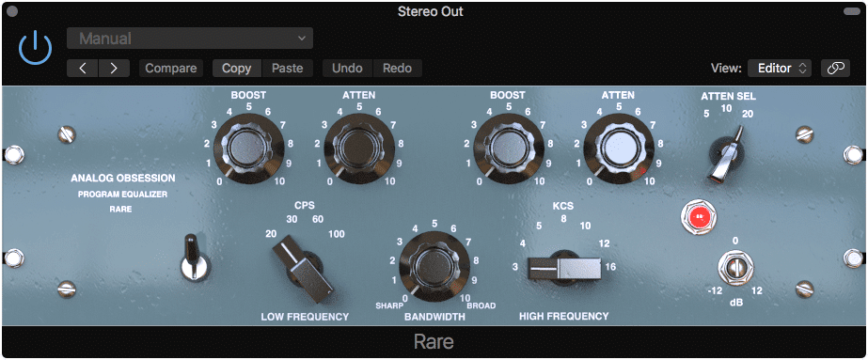
Task: Go to next preset with right arrow
Action: pos(114,69)
